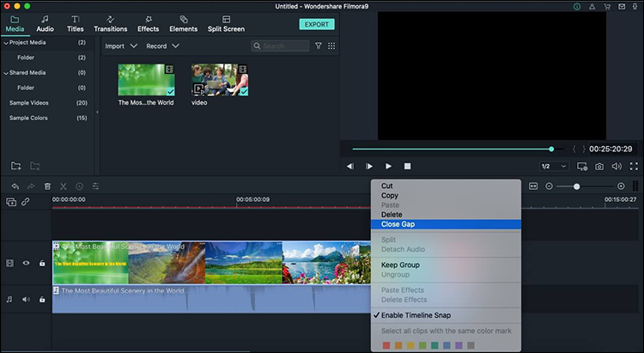Toggle lock on the audio track
Image resolution: width=644 pixels, height=353 pixels.
(x=42, y=299)
